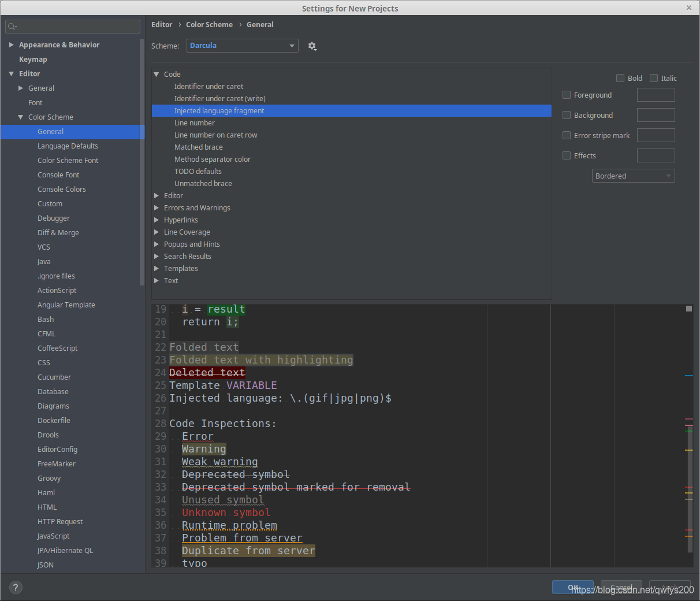Enable the Italic checkbox
The height and width of the screenshot is (601, 700).
pos(654,78)
